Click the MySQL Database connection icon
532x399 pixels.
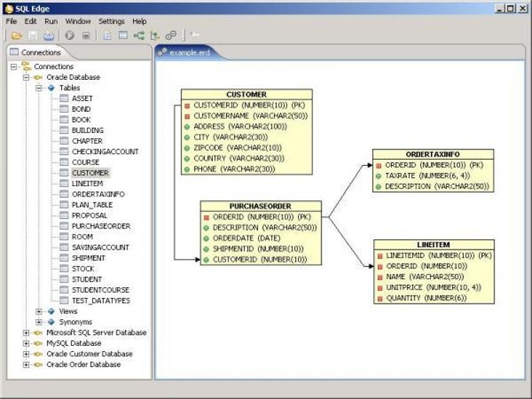pos(38,343)
